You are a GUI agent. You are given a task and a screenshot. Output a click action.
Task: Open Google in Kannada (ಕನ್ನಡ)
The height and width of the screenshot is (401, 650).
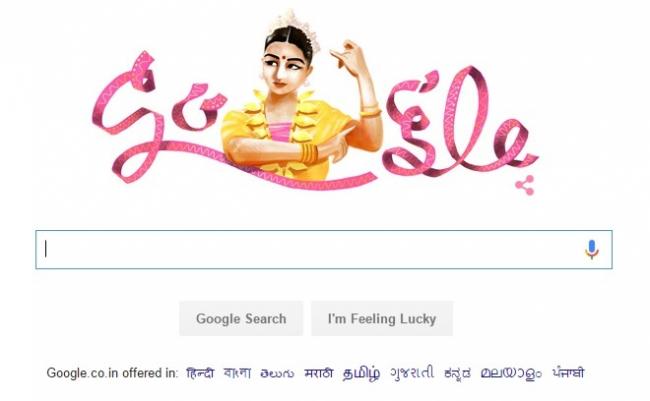click(457, 373)
